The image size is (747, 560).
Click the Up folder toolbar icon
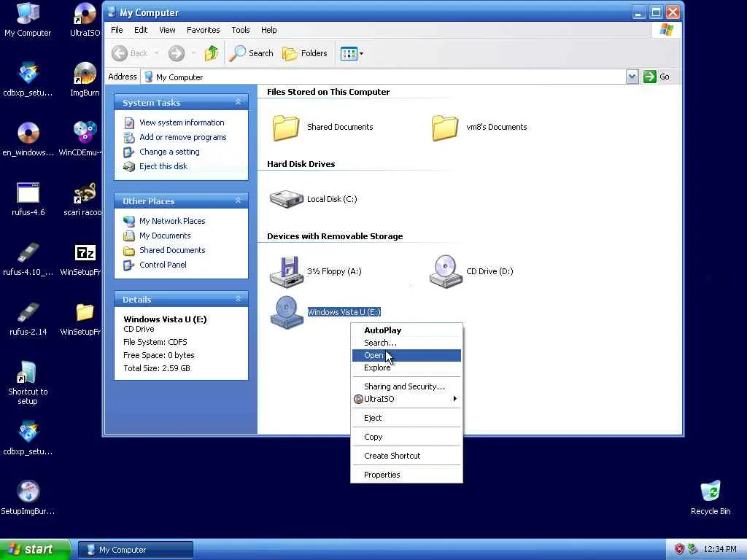(x=212, y=53)
